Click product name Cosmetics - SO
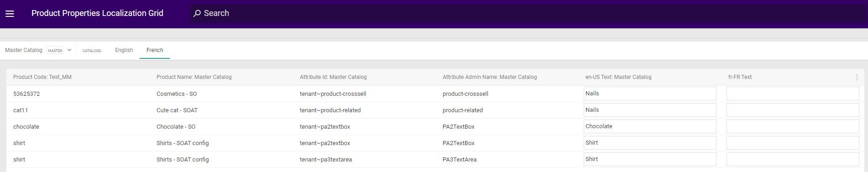 177,94
